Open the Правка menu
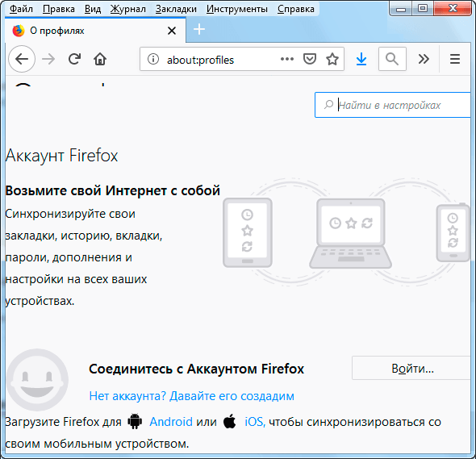Viewport: 476px width, 459px height. point(59,9)
